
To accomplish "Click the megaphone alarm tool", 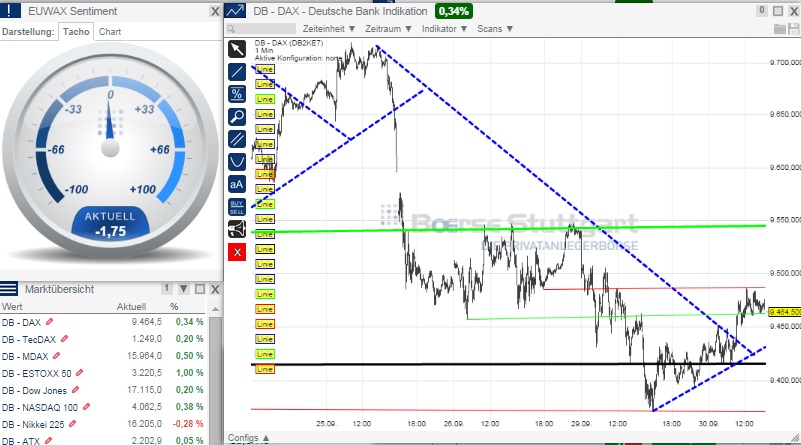I will tap(237, 229).
